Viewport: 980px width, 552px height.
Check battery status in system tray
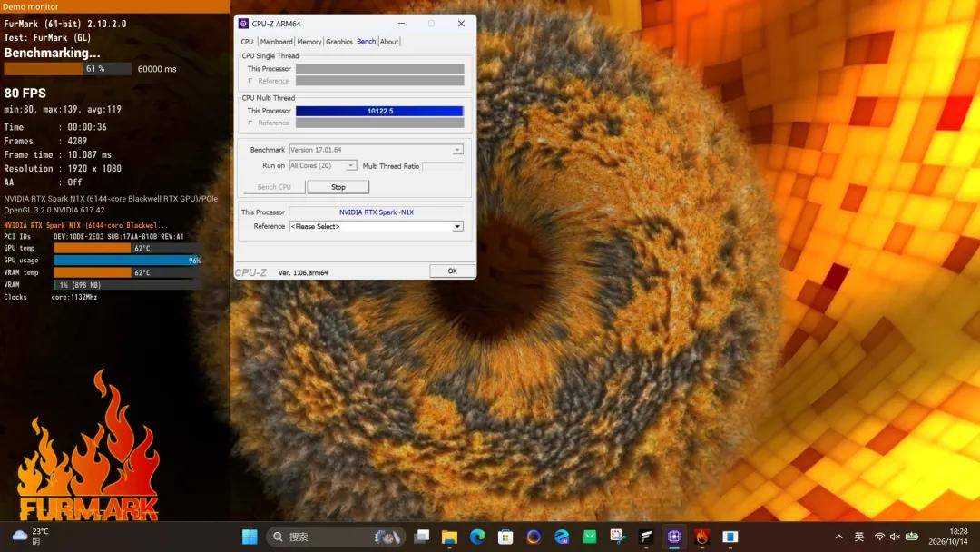pyautogui.click(x=912, y=537)
